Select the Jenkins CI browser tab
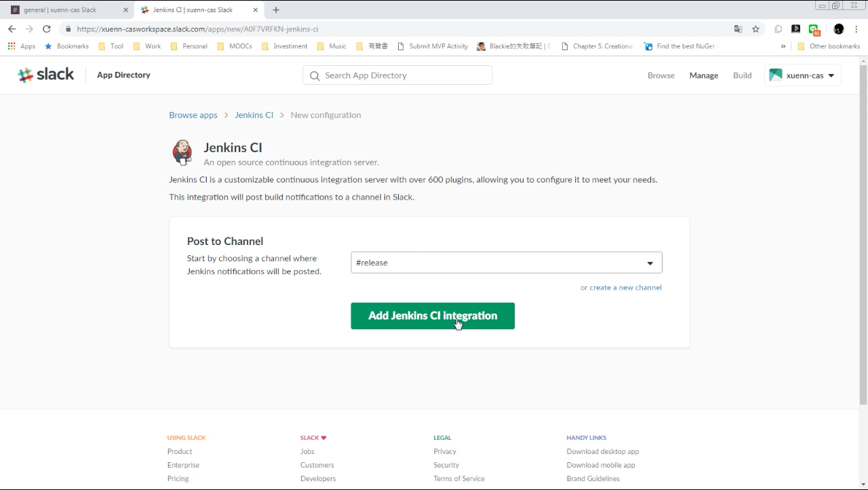Viewport: 868px width, 490px height. (200, 10)
